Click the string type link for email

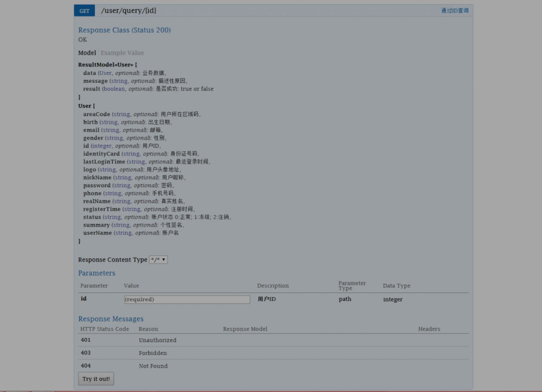pos(111,130)
